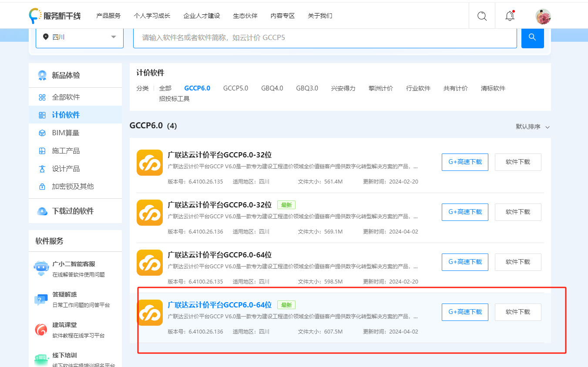Image resolution: width=588 pixels, height=367 pixels.
Task: Click 软件下载 for 64位 最新 version
Action: pos(518,312)
